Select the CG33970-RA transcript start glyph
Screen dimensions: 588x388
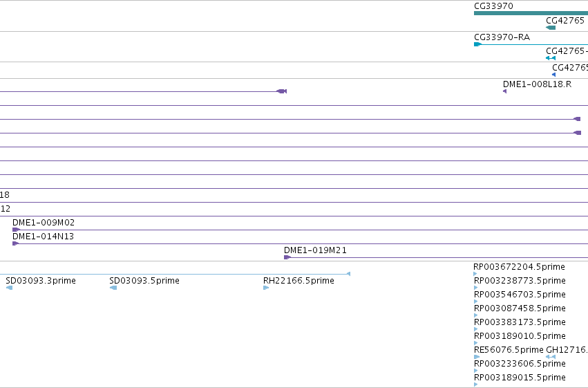477,44
